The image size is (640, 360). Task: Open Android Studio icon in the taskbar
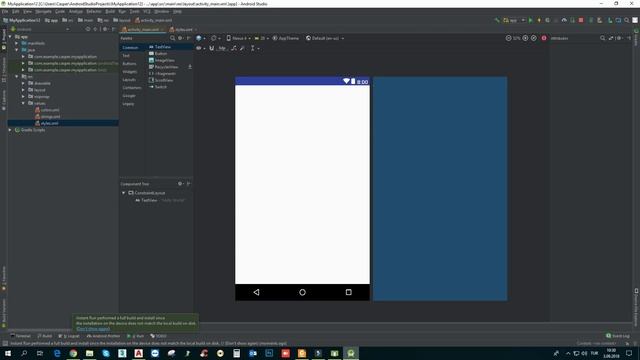click(x=351, y=353)
